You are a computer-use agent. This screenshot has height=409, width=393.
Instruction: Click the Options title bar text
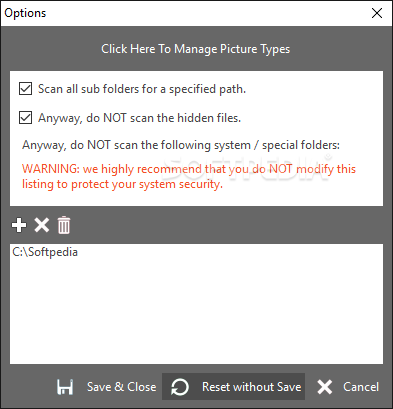pyautogui.click(x=25, y=13)
